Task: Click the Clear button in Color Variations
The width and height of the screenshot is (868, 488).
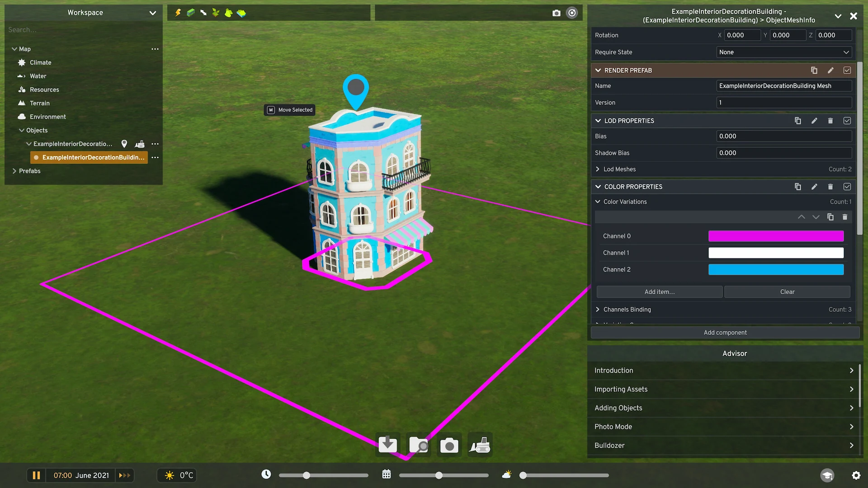Action: click(x=787, y=292)
